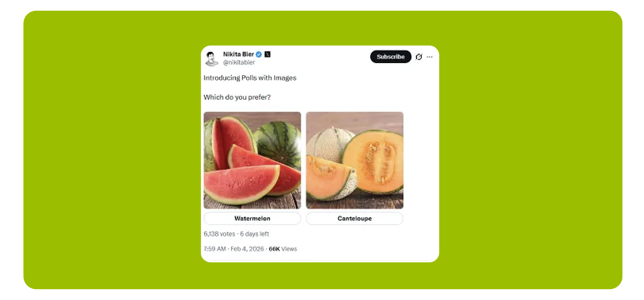644x300 pixels.
Task: Click the blue verified checkmark badge
Action: [x=259, y=54]
